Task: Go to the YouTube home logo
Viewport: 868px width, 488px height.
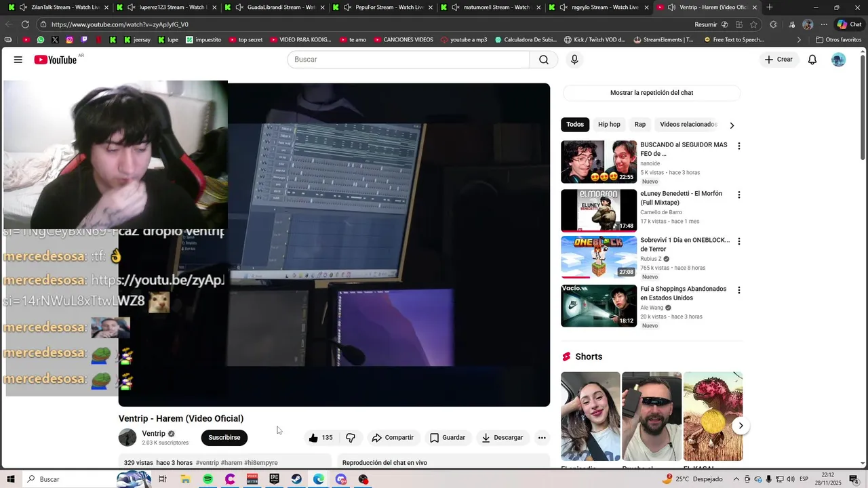Action: 56,60
